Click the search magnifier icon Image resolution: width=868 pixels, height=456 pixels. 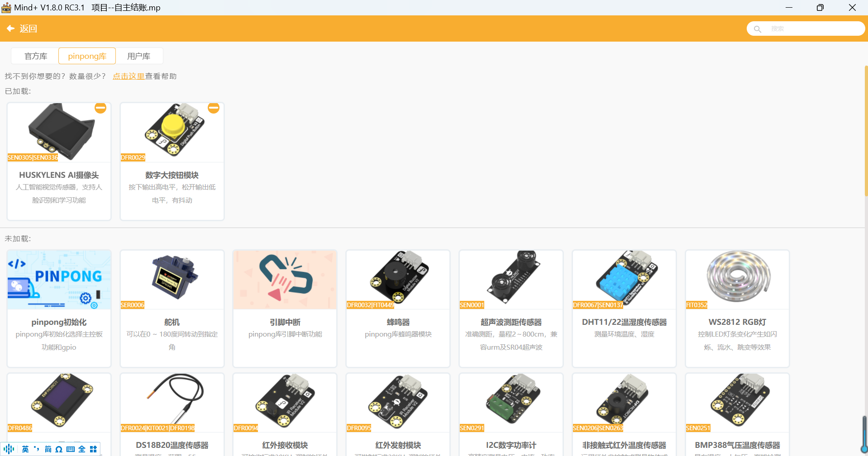tap(757, 29)
